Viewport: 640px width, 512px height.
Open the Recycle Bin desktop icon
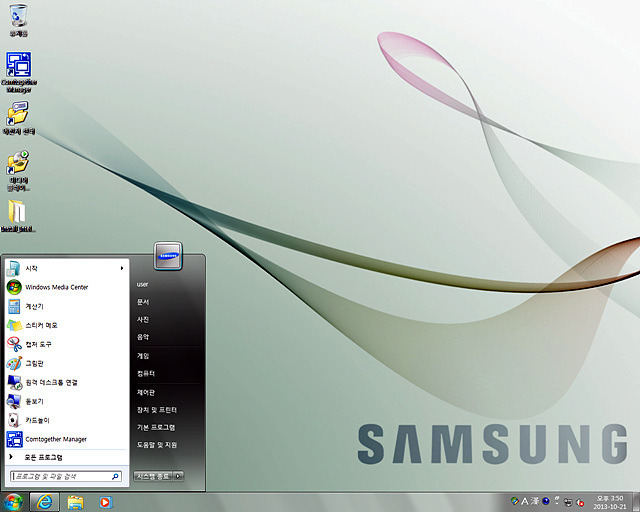(x=18, y=20)
